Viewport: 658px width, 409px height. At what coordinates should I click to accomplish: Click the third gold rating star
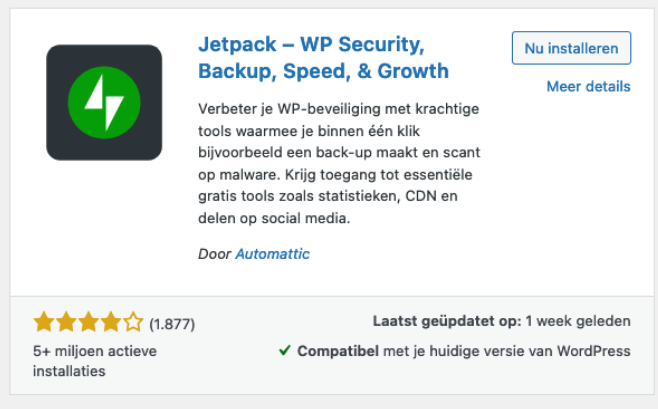(89, 322)
